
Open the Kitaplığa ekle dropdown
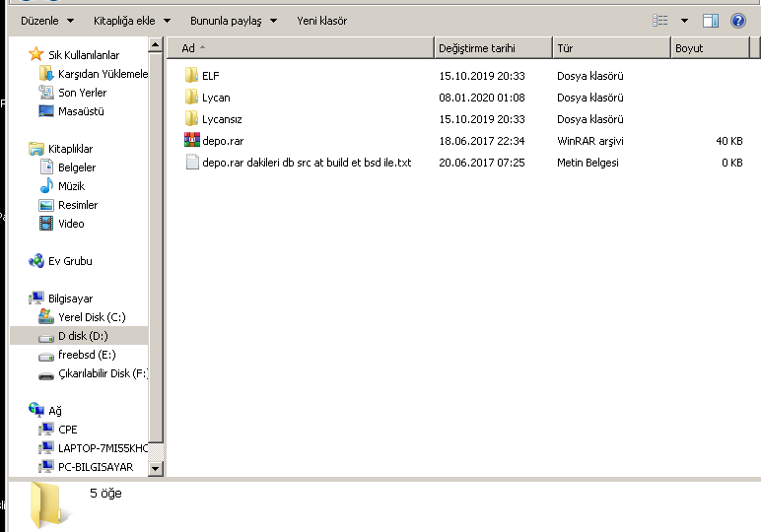pos(132,21)
